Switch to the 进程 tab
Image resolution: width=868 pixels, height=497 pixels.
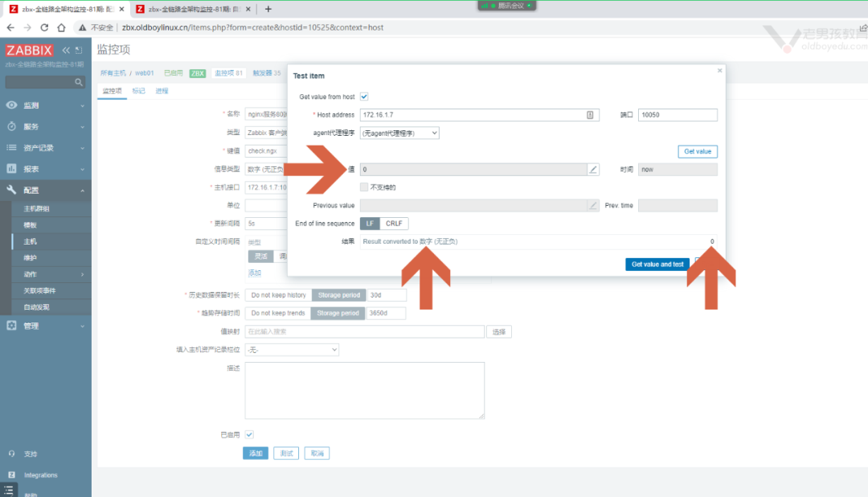pos(162,91)
